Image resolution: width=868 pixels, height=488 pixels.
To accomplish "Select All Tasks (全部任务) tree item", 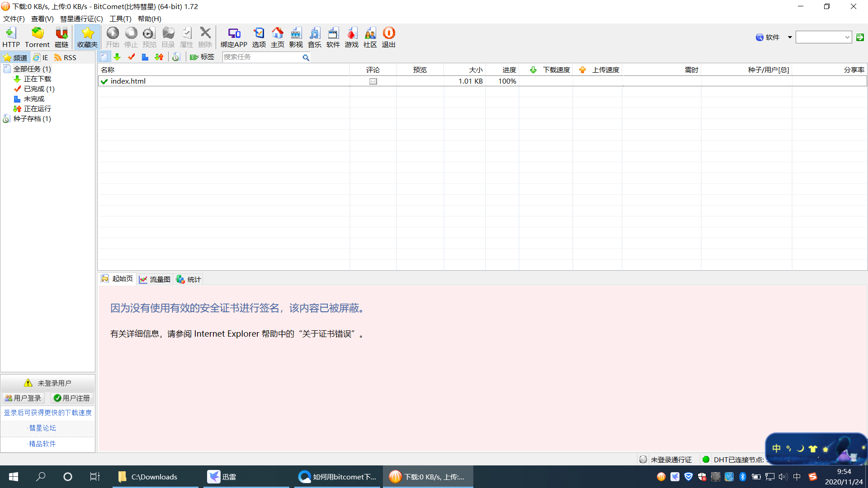I will pos(28,69).
